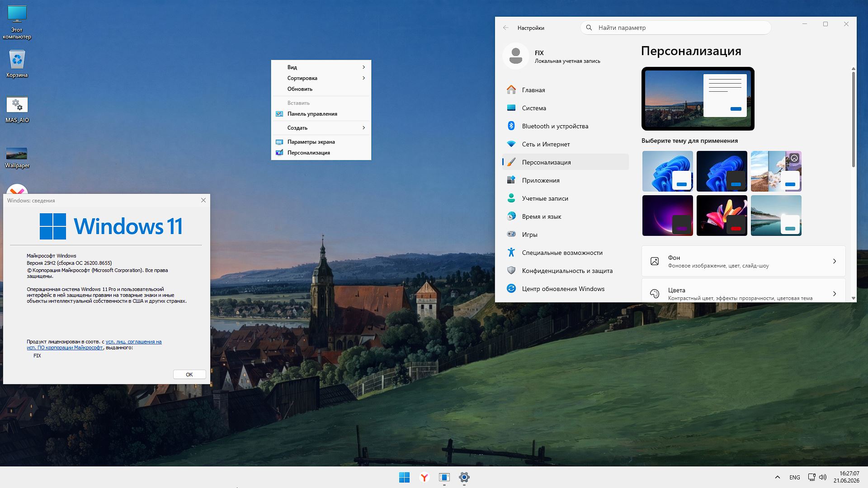The image size is (868, 488).
Task: Click the Settings gear taskbar icon
Action: tap(464, 477)
